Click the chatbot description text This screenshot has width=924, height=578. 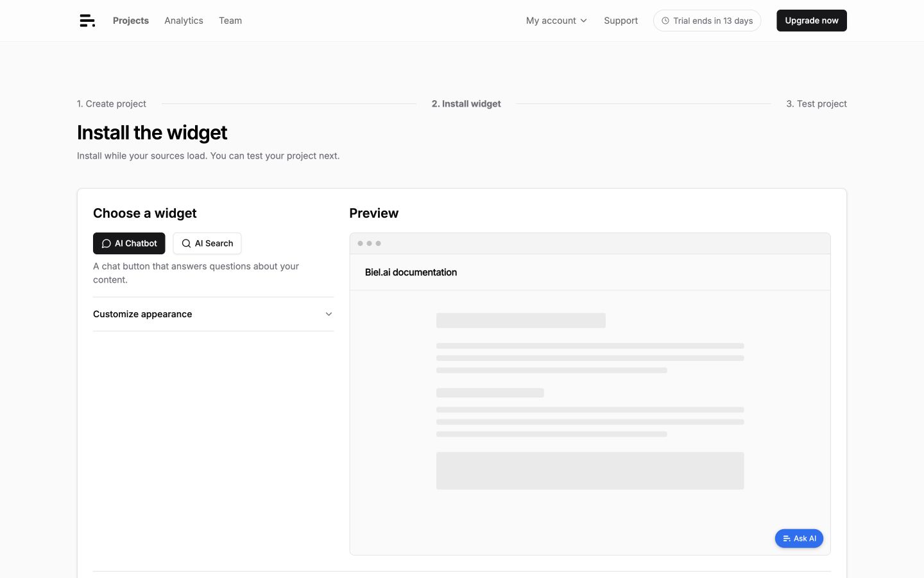196,273
